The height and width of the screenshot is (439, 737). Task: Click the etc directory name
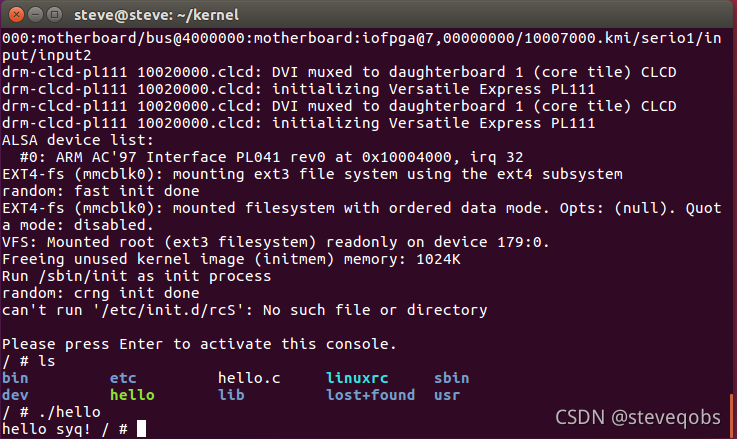[x=123, y=378]
